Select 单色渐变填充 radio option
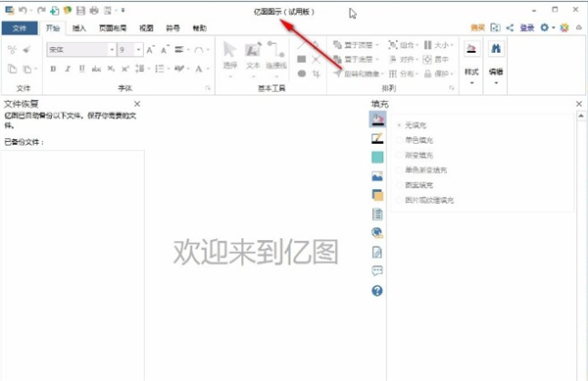This screenshot has height=381, width=588. pos(399,170)
